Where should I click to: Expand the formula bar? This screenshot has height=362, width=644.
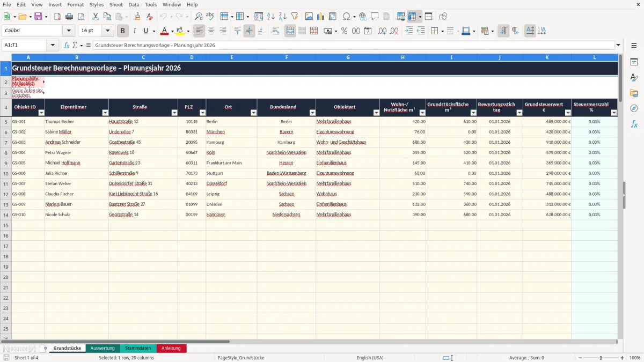pyautogui.click(x=619, y=45)
